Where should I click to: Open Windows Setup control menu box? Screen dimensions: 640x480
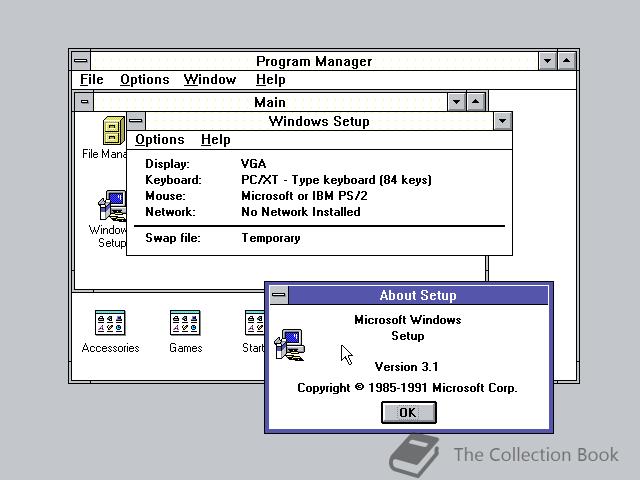136,121
